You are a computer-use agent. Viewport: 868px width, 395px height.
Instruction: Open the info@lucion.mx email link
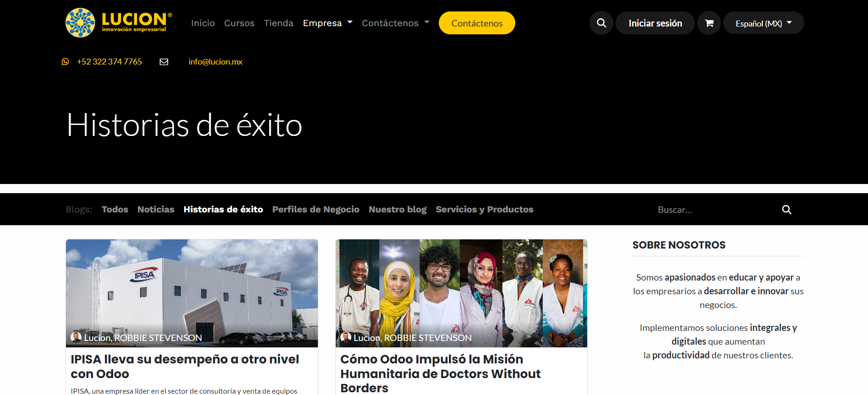click(215, 62)
